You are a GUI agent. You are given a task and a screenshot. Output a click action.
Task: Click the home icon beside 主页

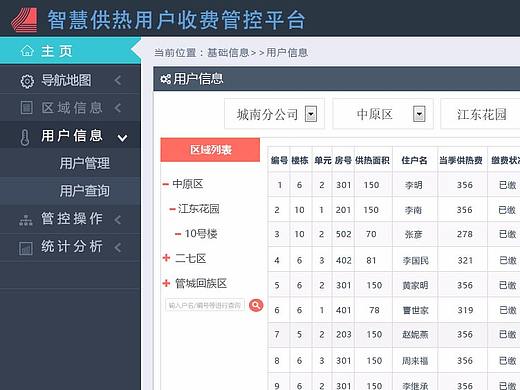[27, 51]
